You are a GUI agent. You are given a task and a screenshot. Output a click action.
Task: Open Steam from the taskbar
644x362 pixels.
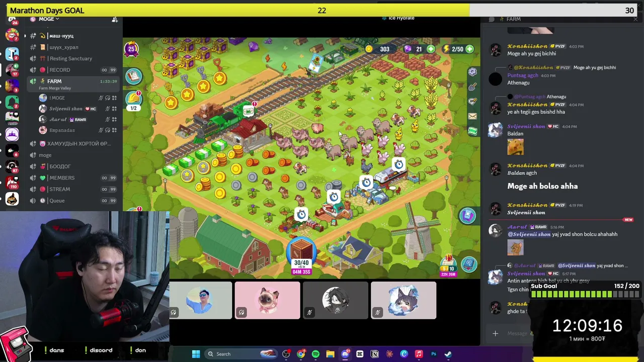click(x=448, y=354)
